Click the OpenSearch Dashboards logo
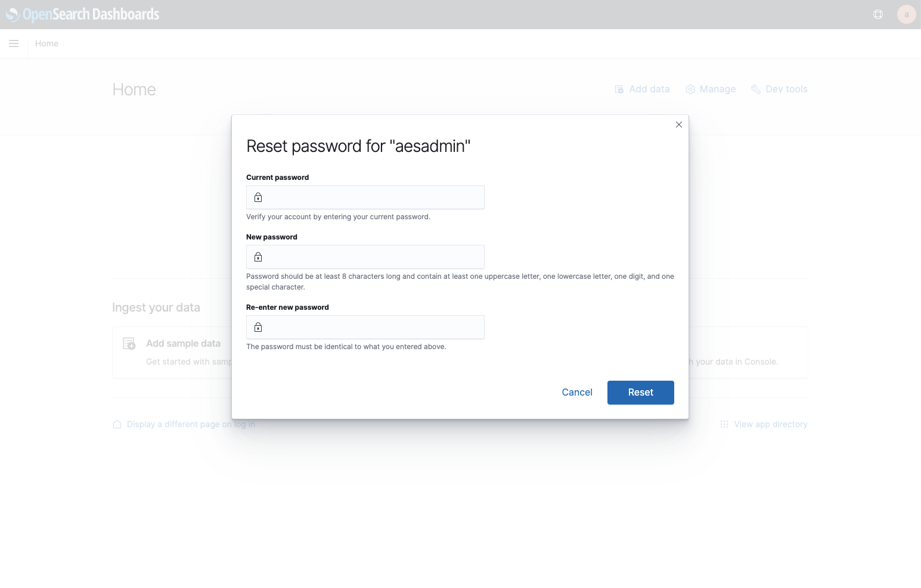This screenshot has height=588, width=921. [x=82, y=14]
